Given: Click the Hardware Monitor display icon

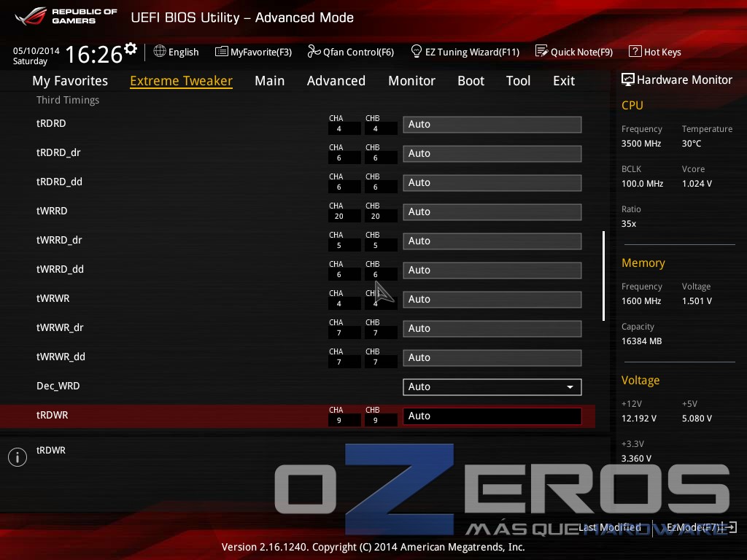Looking at the screenshot, I should tap(628, 79).
